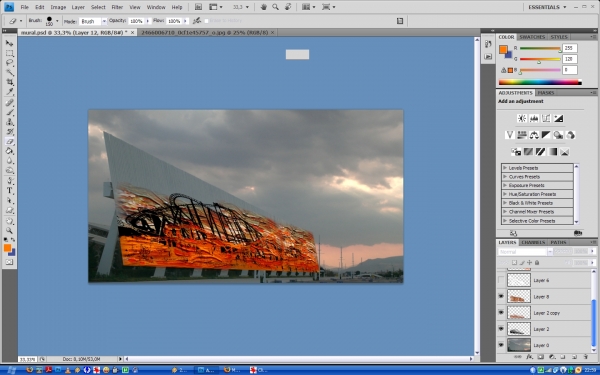Open the ESSENTIALS workspace dropdown
Viewport: 600px width, 375px height.
(547, 7)
